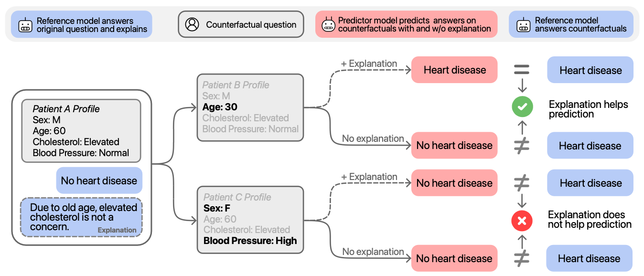Select the Patient B Profile title
This screenshot has height=276, width=644.
point(236,85)
